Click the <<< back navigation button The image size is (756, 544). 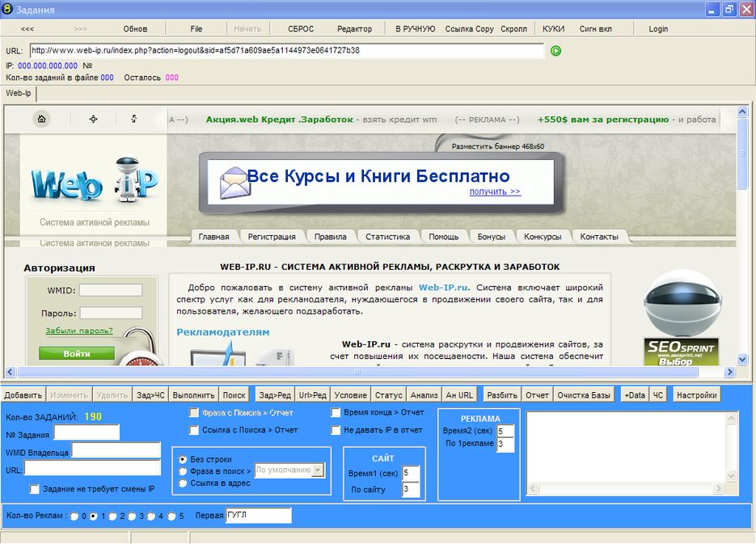27,29
